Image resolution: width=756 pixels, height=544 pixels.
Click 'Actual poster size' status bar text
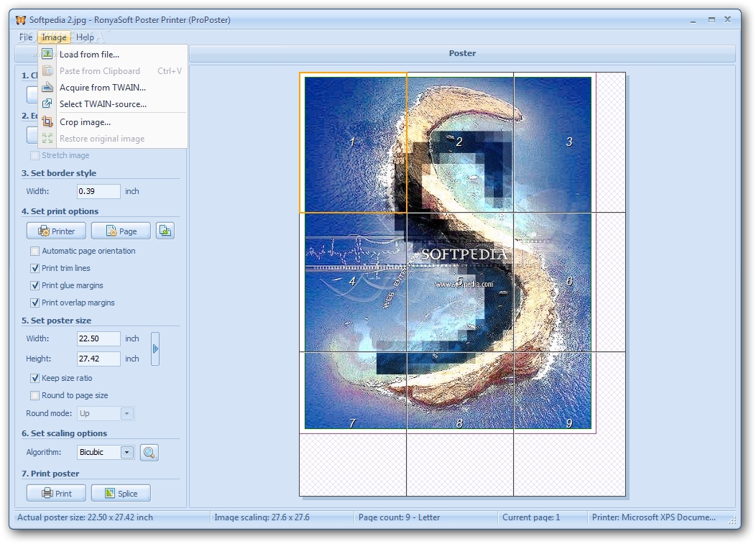[x=86, y=517]
